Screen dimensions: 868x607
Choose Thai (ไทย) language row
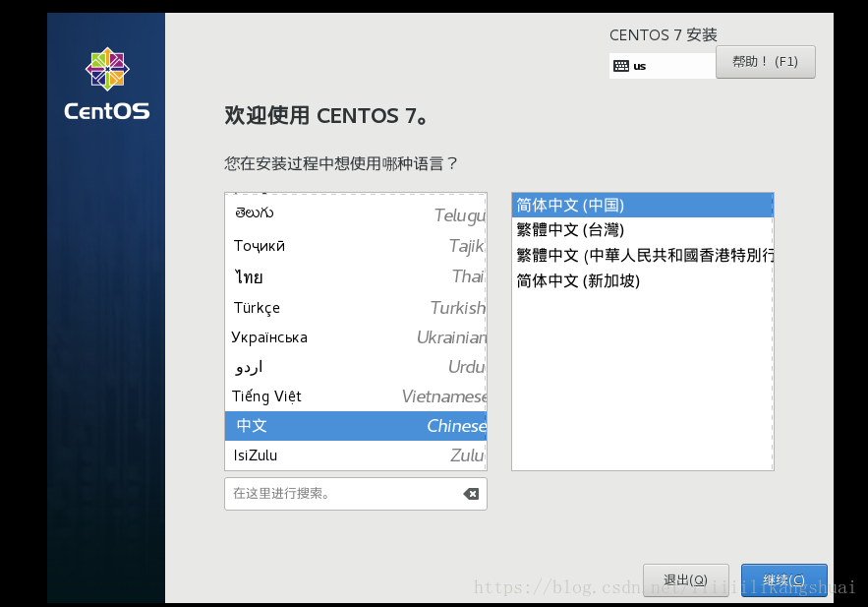pyautogui.click(x=356, y=276)
